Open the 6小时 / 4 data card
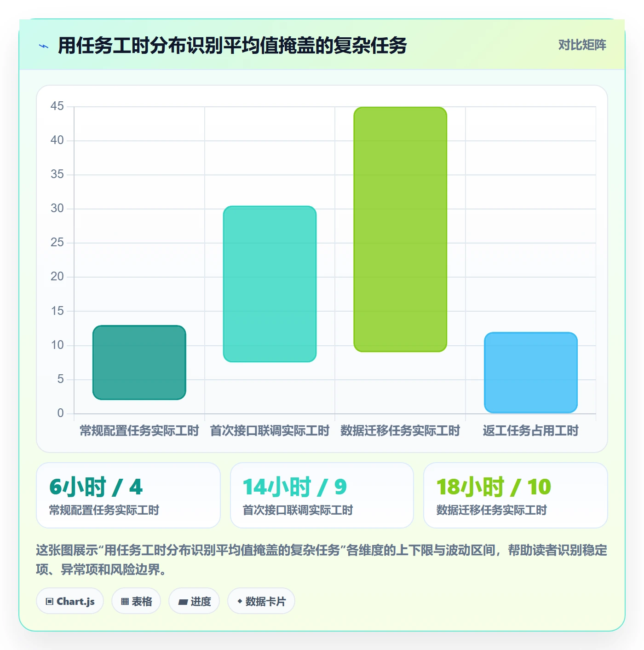The image size is (644, 650). pyautogui.click(x=128, y=495)
